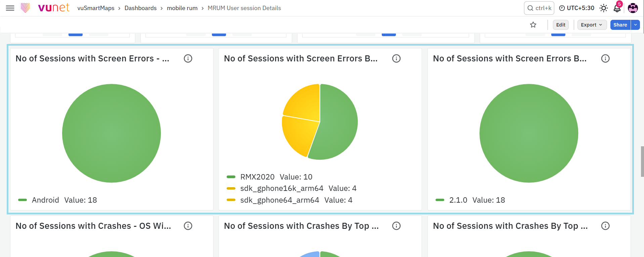This screenshot has width=644, height=257.
Task: Open the UTC+5:30 timezone picker
Action: click(x=577, y=8)
